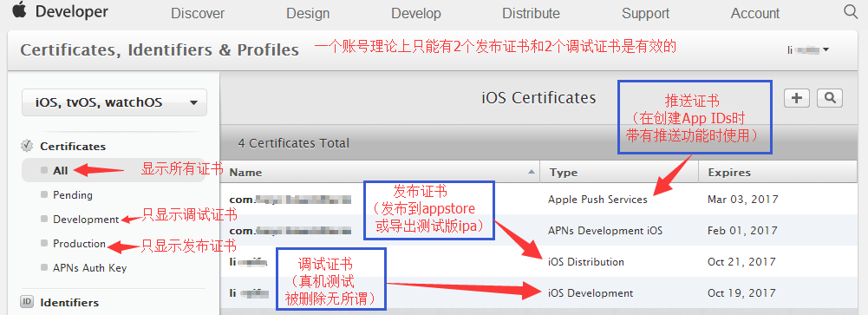Image resolution: width=868 pixels, height=315 pixels.
Task: Open Account in top navigation
Action: 755,13
